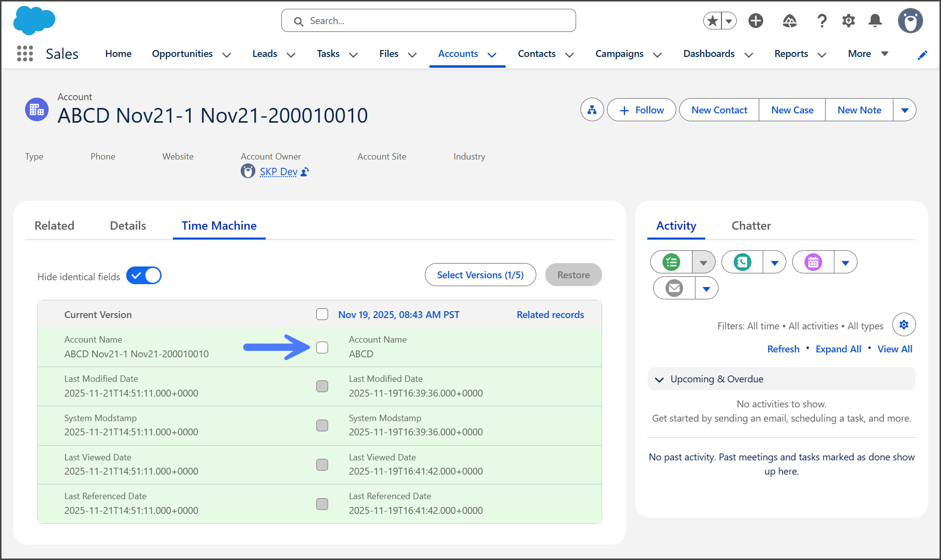
Task: Click the global create plus icon
Action: pyautogui.click(x=755, y=21)
